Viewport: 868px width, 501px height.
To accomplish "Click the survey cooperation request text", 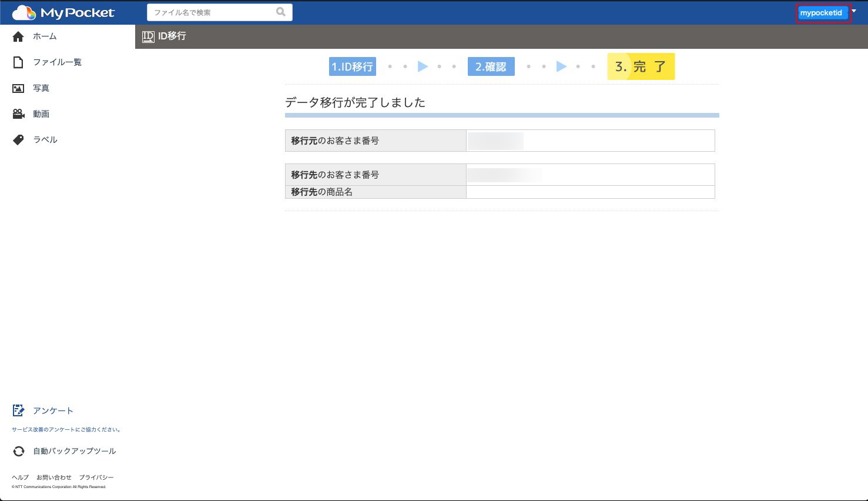I will click(66, 430).
